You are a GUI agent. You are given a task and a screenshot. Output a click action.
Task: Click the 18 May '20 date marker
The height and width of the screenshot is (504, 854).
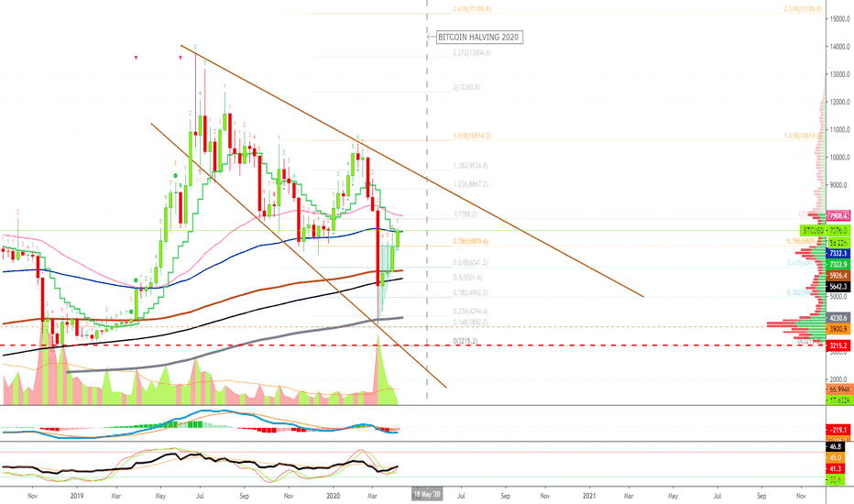(427, 495)
